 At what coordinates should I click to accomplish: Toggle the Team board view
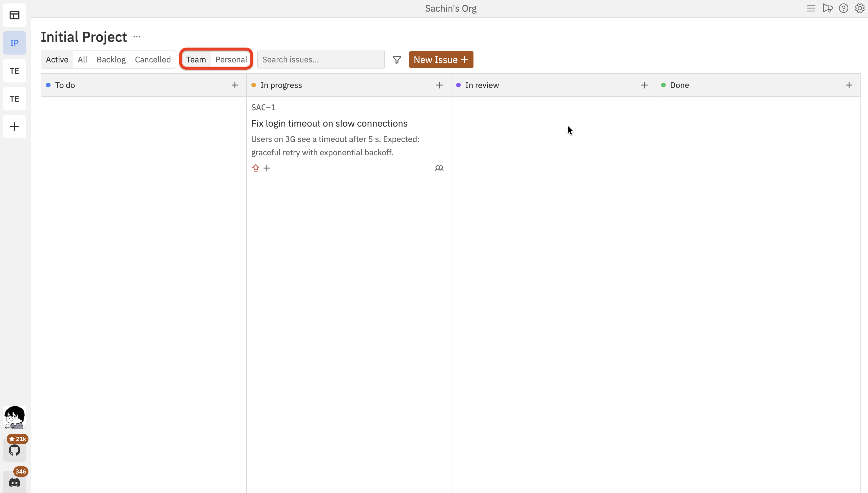(196, 59)
